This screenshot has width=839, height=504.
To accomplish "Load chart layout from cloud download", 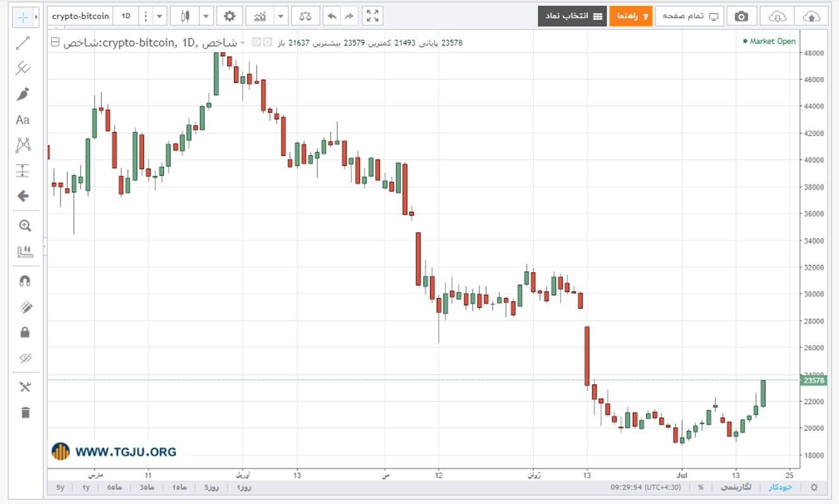I will pyautogui.click(x=777, y=16).
